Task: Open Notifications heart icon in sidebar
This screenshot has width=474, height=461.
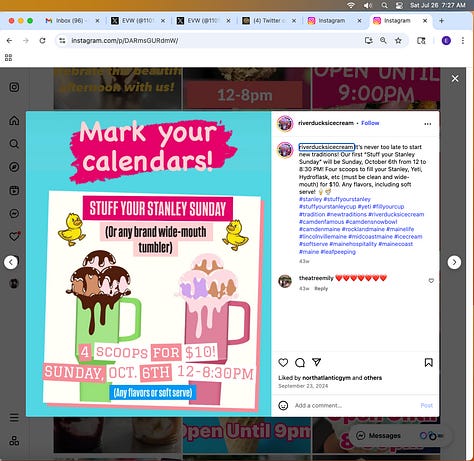Action: [14, 236]
